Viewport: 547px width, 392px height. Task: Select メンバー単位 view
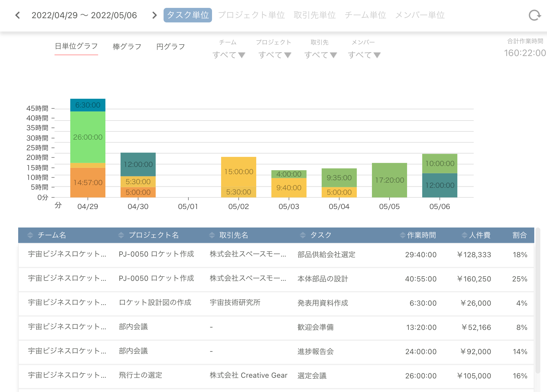[420, 15]
